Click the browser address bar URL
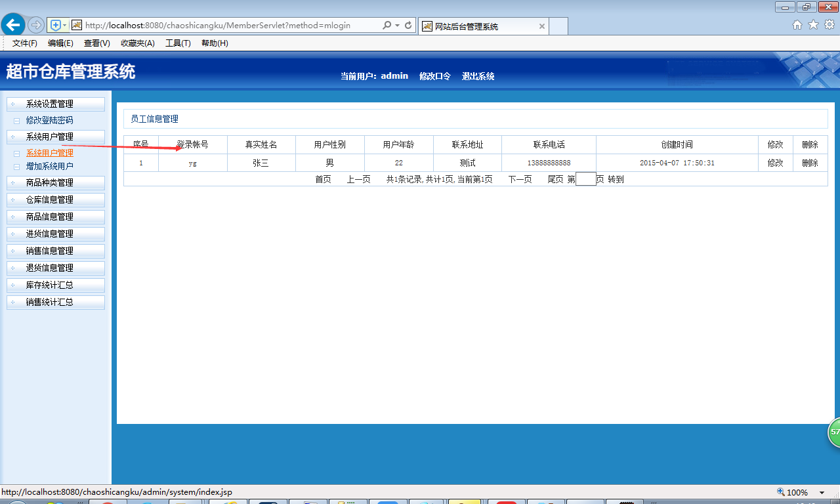This screenshot has height=504, width=840. tap(218, 25)
